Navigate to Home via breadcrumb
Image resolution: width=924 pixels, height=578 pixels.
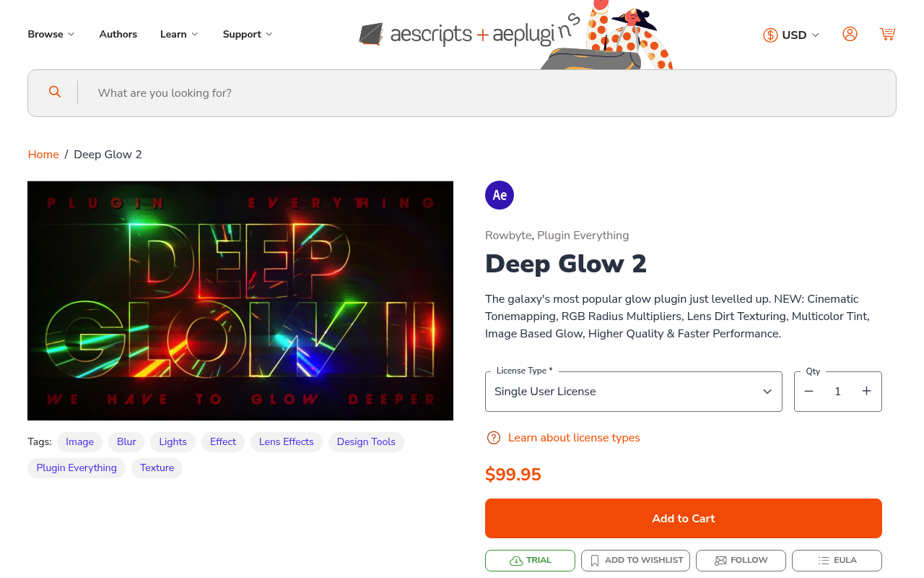point(43,154)
